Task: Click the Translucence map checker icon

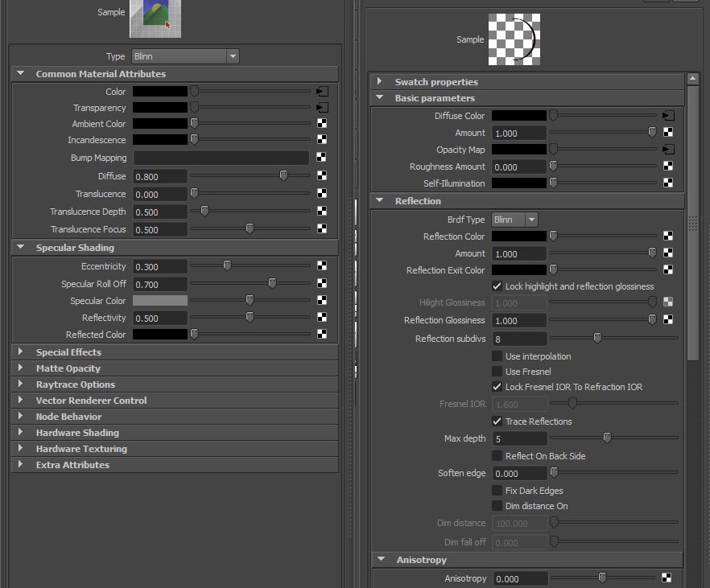Action: (322, 193)
